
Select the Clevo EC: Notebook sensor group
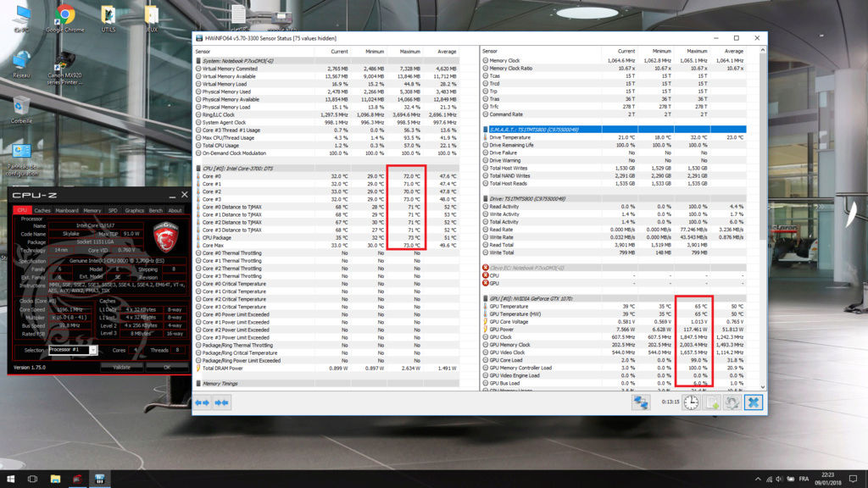point(614,268)
